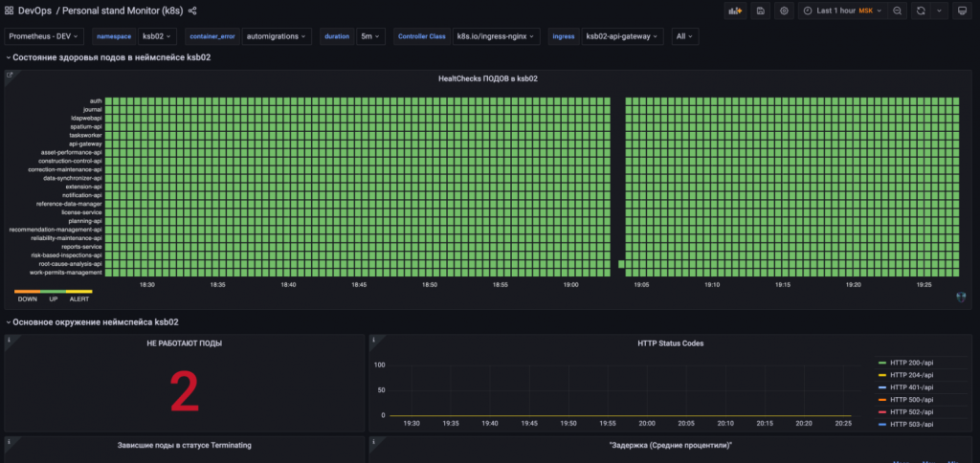Collapse the 'Состояние здоровья подов' row

pyautogui.click(x=109, y=57)
